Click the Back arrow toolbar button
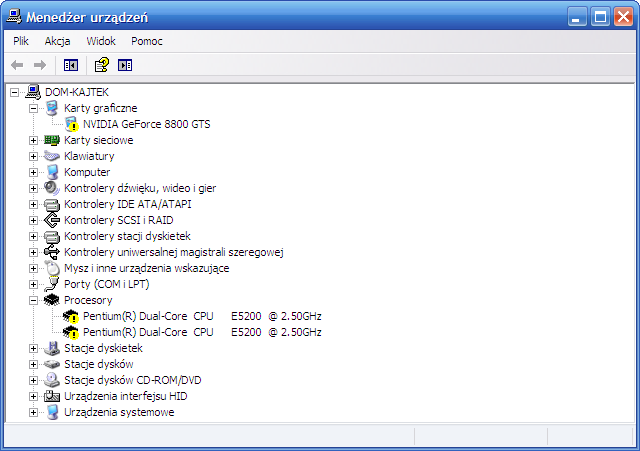The height and width of the screenshot is (451, 640). coord(17,65)
